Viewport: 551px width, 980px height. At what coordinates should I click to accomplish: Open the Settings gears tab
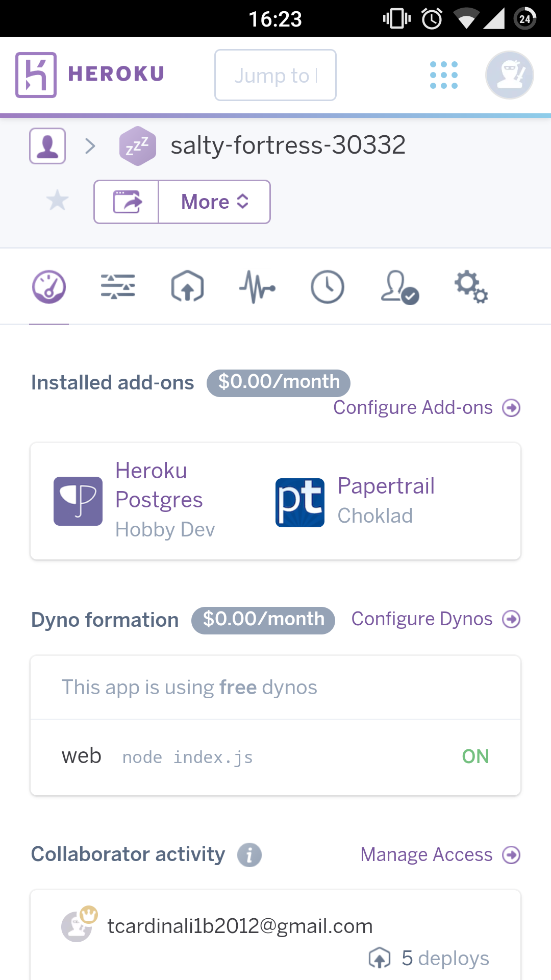471,287
